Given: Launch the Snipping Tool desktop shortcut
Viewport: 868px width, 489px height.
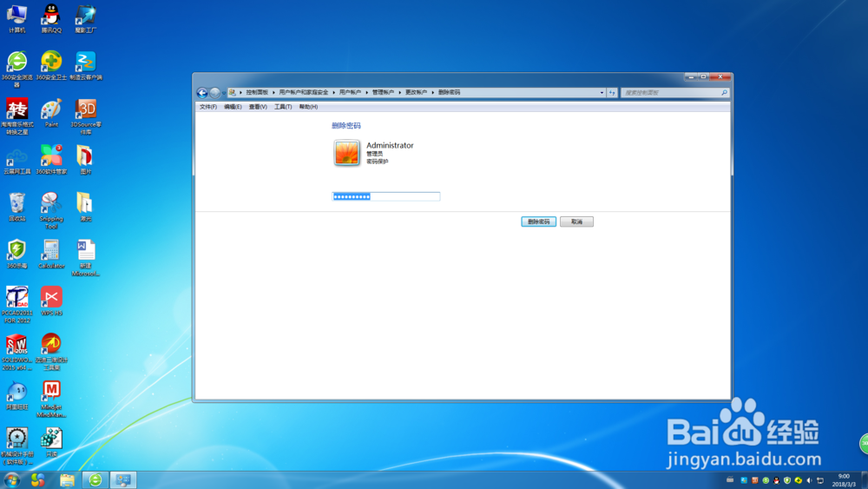Looking at the screenshot, I should (51, 210).
